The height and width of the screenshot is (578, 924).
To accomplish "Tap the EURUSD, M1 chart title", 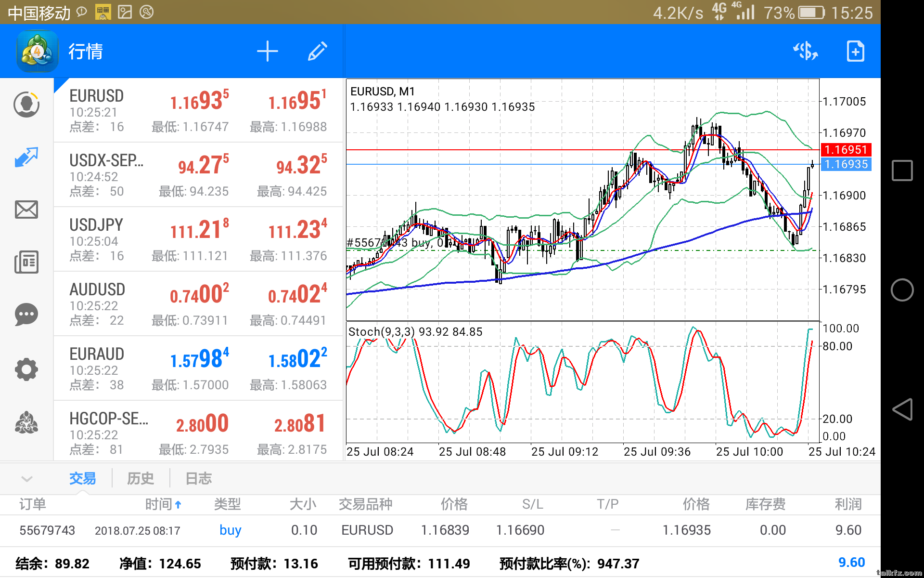I will tap(382, 92).
